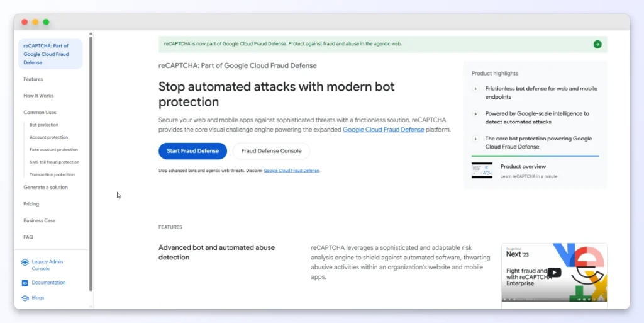Viewport: 644px width, 323px height.
Task: Open How It Works sidebar section
Action: click(38, 96)
